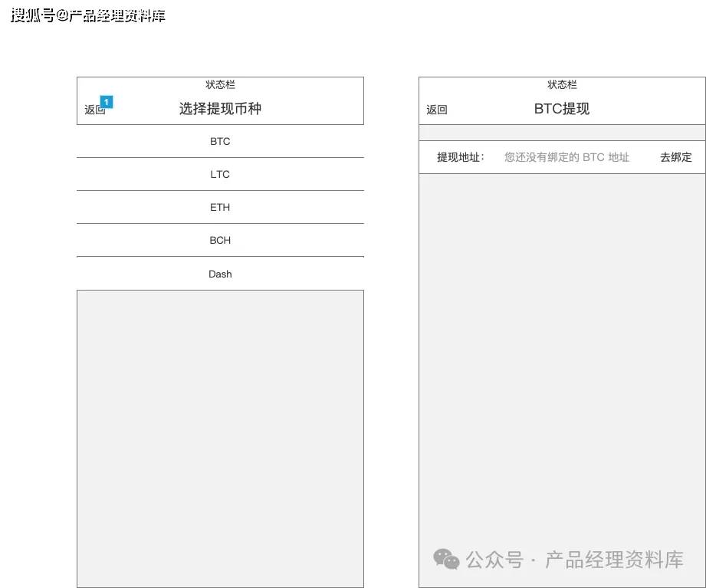Select LTC from the currency list

click(x=220, y=174)
